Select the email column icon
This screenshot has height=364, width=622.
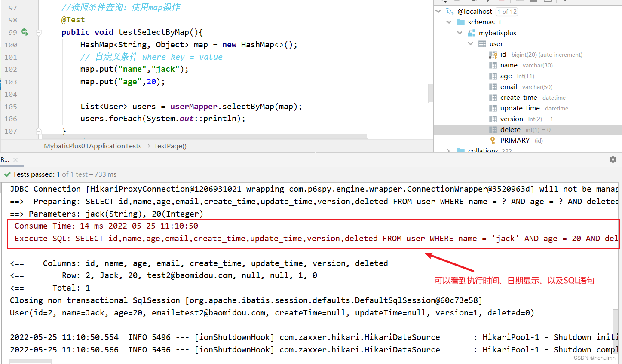[x=493, y=87]
